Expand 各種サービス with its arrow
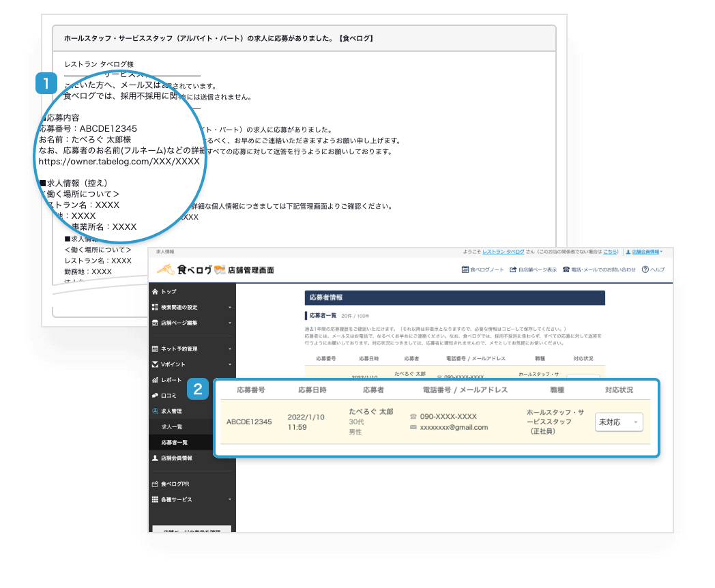The image size is (715, 588). [x=230, y=499]
